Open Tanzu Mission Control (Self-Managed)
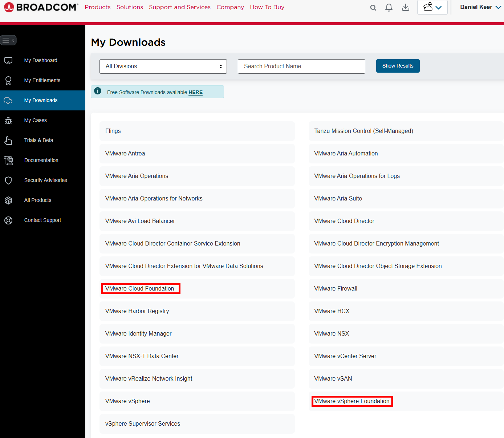The image size is (504, 438). pyautogui.click(x=406, y=131)
